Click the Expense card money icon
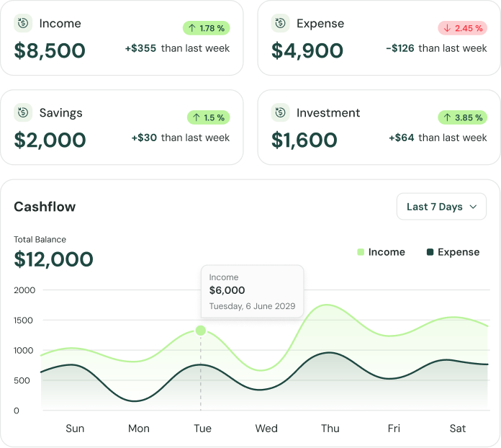This screenshot has height=448, width=501. point(280,23)
